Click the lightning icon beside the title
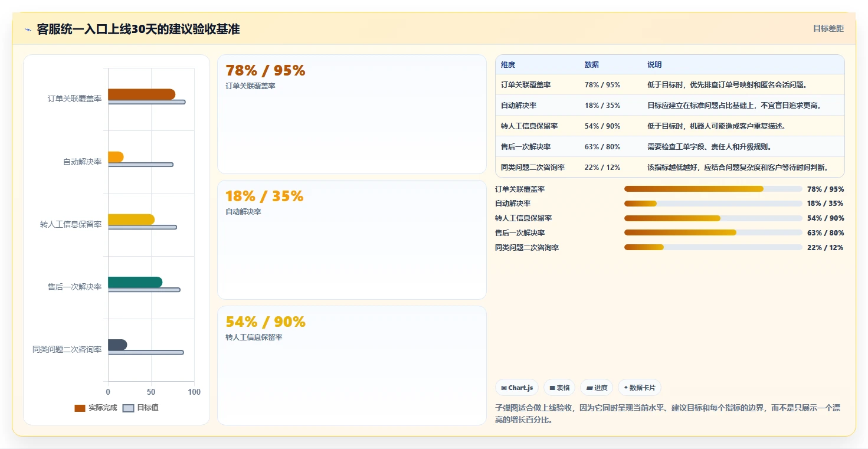The image size is (868, 449). tap(28, 30)
